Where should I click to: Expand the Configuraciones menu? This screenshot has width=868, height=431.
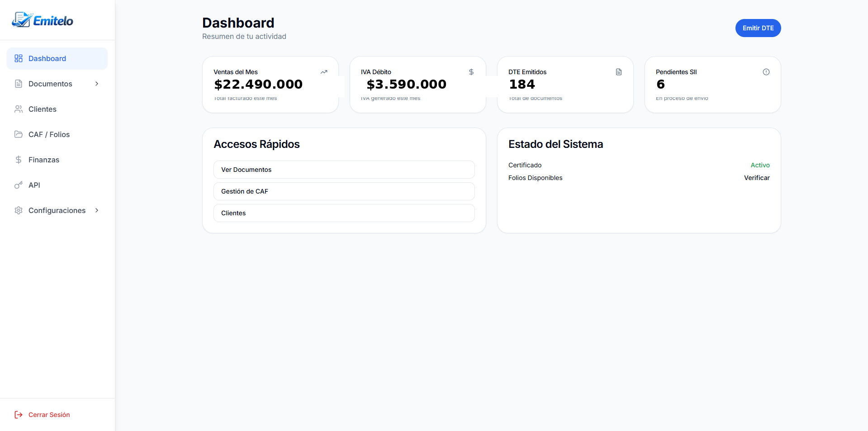click(97, 210)
